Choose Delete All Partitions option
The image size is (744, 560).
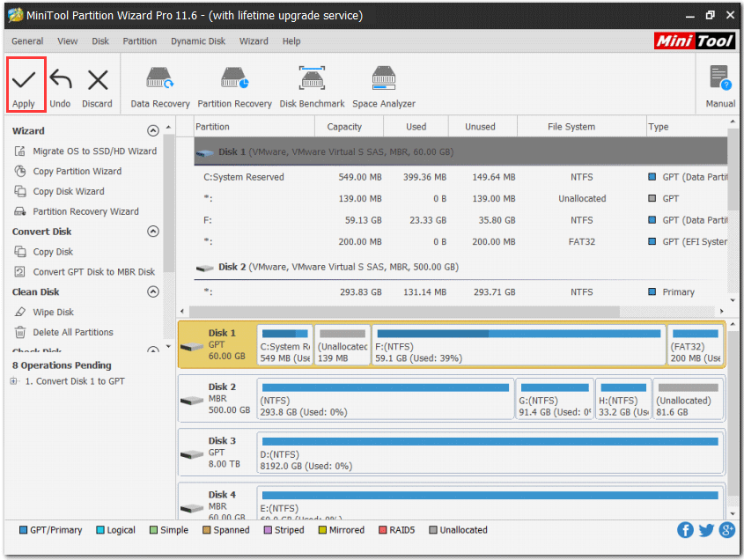[x=73, y=332]
